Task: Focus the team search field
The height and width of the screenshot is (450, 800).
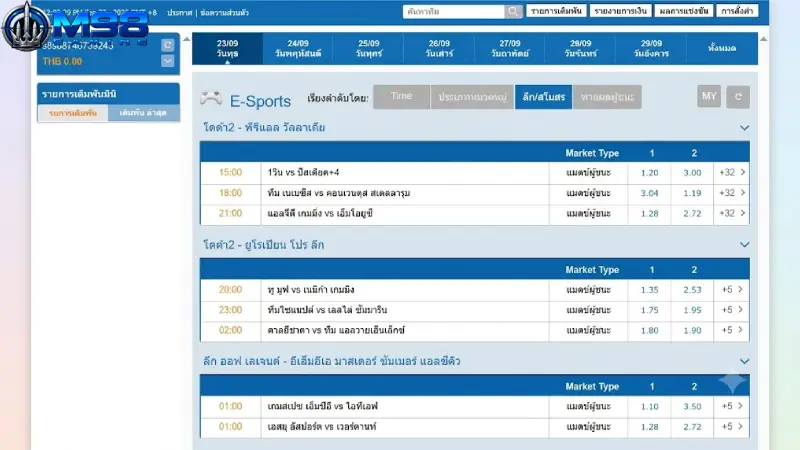Action: [454, 11]
